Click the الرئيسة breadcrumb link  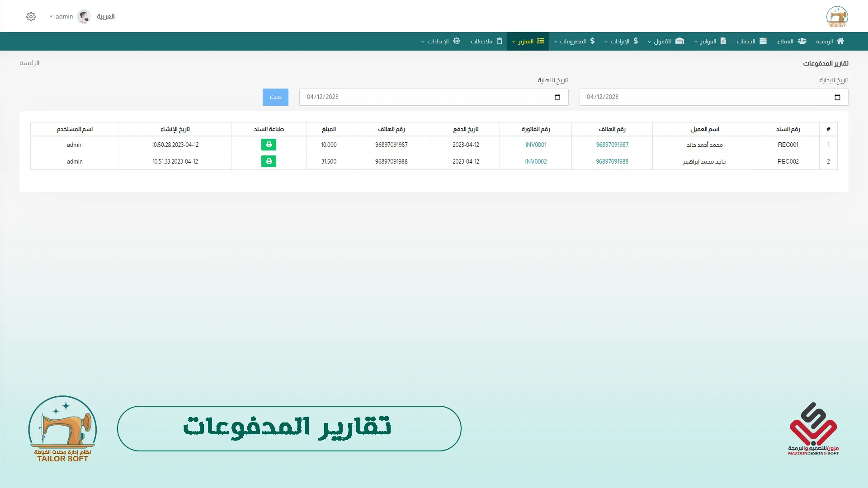29,63
